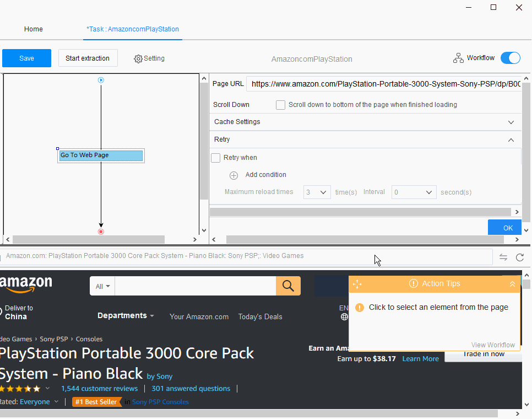Viewport: 532px width, 419px height.
Task: Check the Retry when checkbox
Action: [x=216, y=158]
